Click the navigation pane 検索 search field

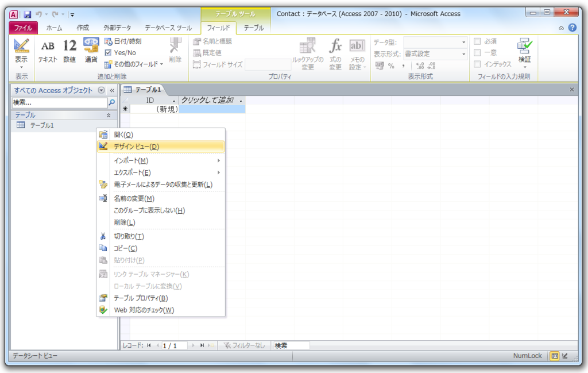tap(59, 102)
